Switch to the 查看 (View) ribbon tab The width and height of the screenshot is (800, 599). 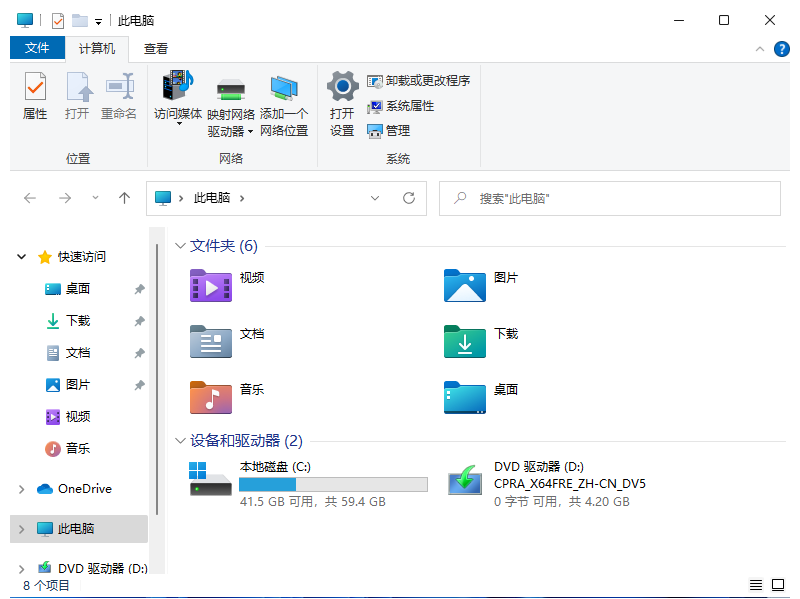(156, 48)
